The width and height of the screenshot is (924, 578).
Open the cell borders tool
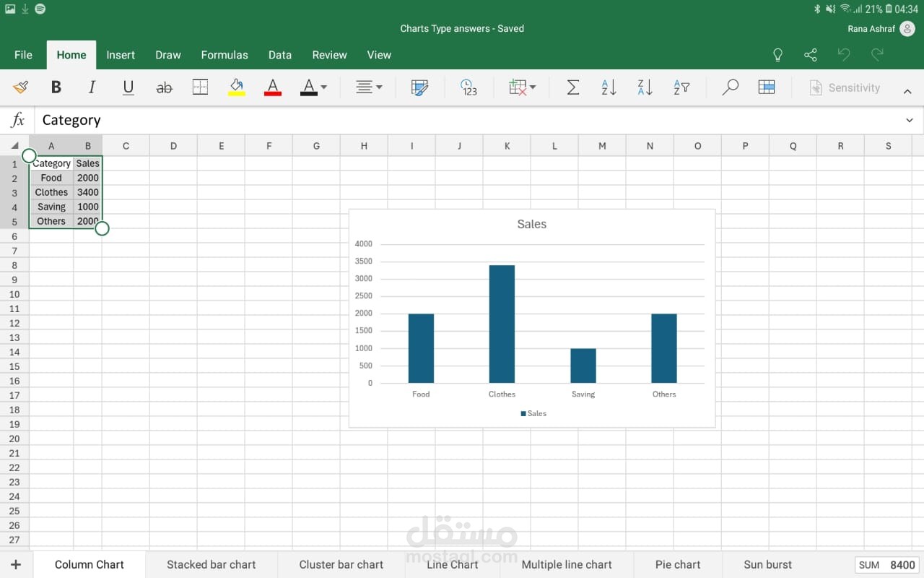200,87
